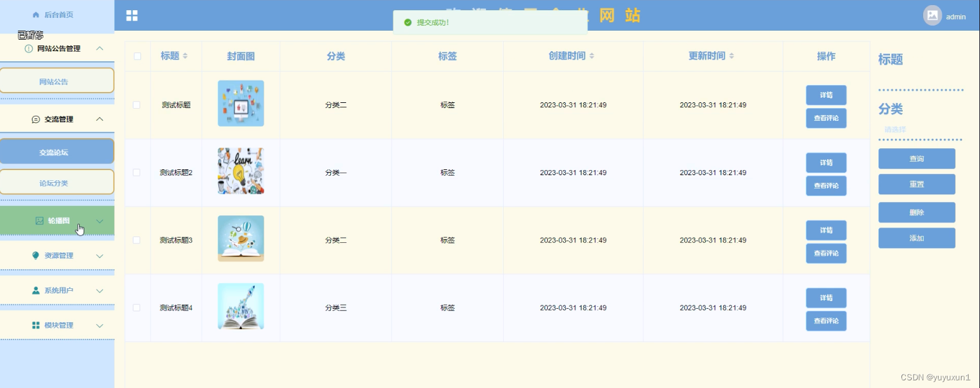
Task: Click the grid menu icon in header
Action: coord(132,16)
